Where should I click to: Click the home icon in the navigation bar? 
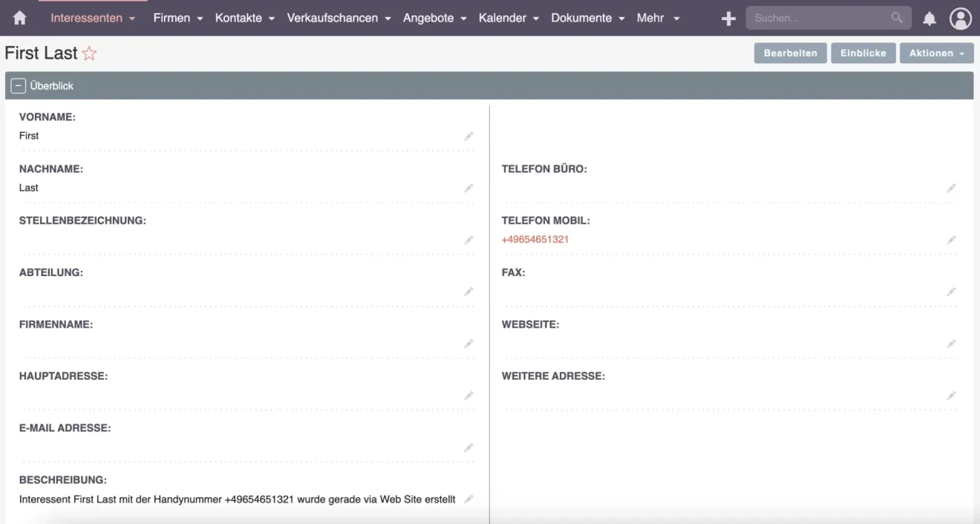19,17
